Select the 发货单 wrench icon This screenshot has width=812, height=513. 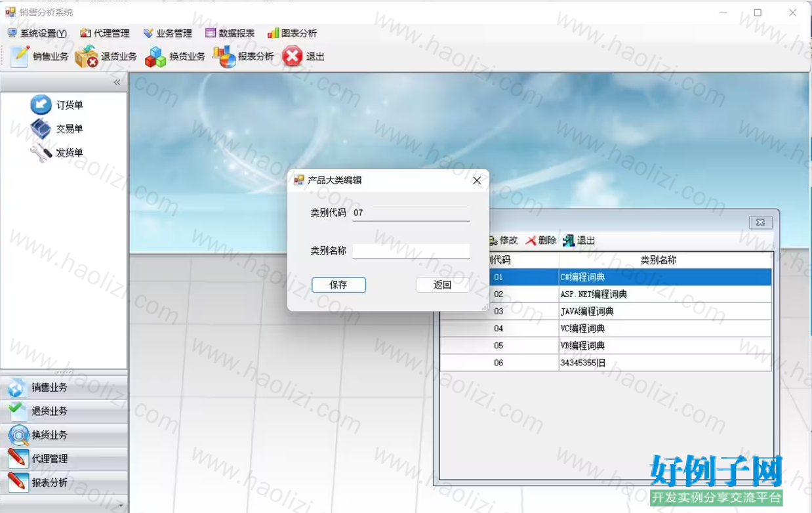[41, 153]
